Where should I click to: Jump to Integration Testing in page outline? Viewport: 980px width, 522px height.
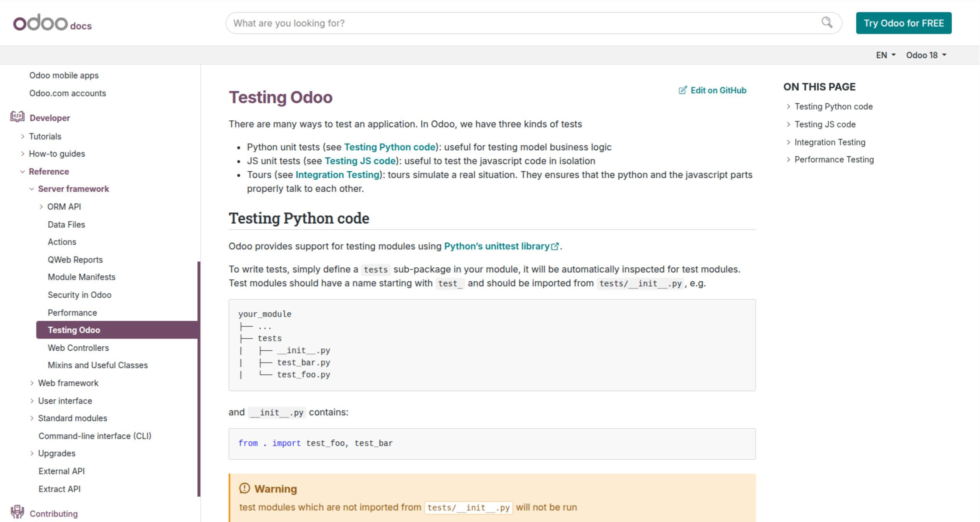coord(830,142)
